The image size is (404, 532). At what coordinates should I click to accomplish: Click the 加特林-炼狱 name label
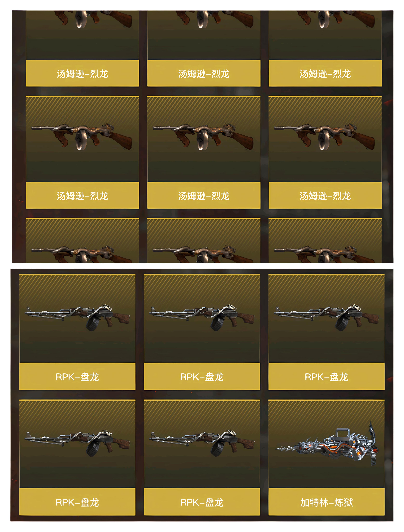(x=326, y=502)
